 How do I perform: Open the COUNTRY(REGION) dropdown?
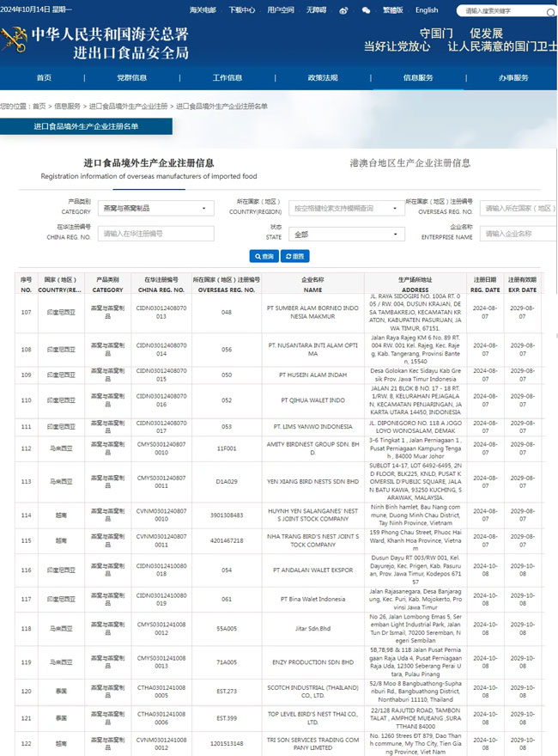[346, 208]
